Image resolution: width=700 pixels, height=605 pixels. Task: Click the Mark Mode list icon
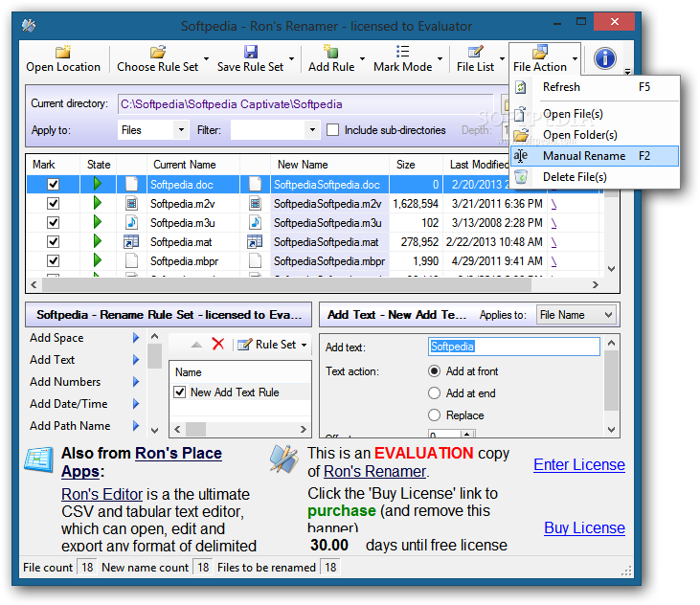click(402, 52)
